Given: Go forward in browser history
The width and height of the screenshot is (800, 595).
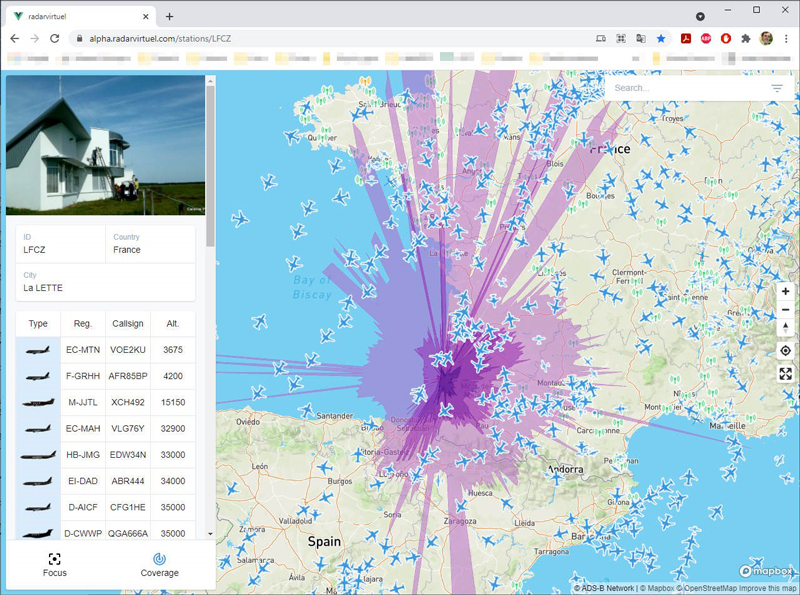Looking at the screenshot, I should 34,38.
